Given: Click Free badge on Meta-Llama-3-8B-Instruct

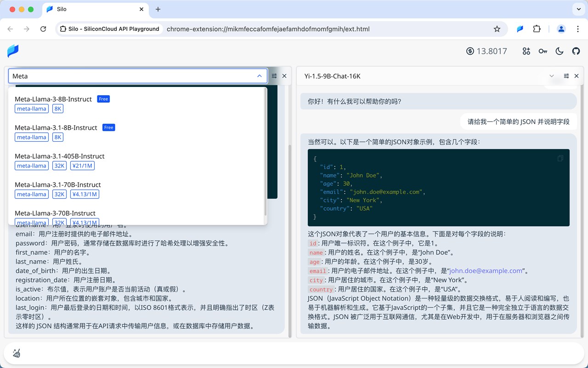Looking at the screenshot, I should 103,99.
